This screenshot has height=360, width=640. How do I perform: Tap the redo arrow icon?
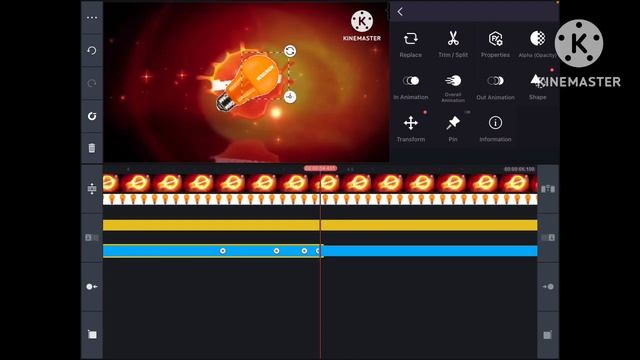[x=92, y=83]
